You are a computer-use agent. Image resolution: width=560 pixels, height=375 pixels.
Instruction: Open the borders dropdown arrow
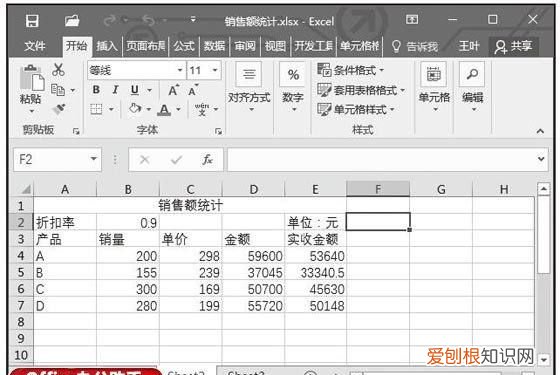[x=111, y=109]
